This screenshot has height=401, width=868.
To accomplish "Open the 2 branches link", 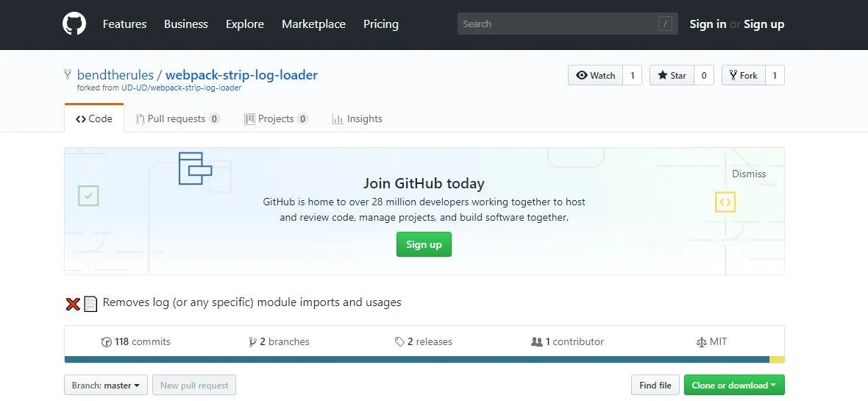I will pos(279,341).
